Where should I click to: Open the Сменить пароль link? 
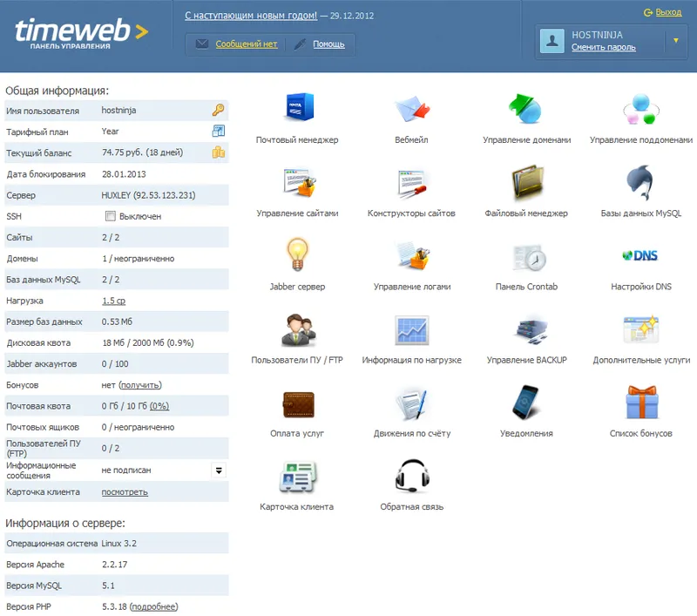[x=603, y=47]
